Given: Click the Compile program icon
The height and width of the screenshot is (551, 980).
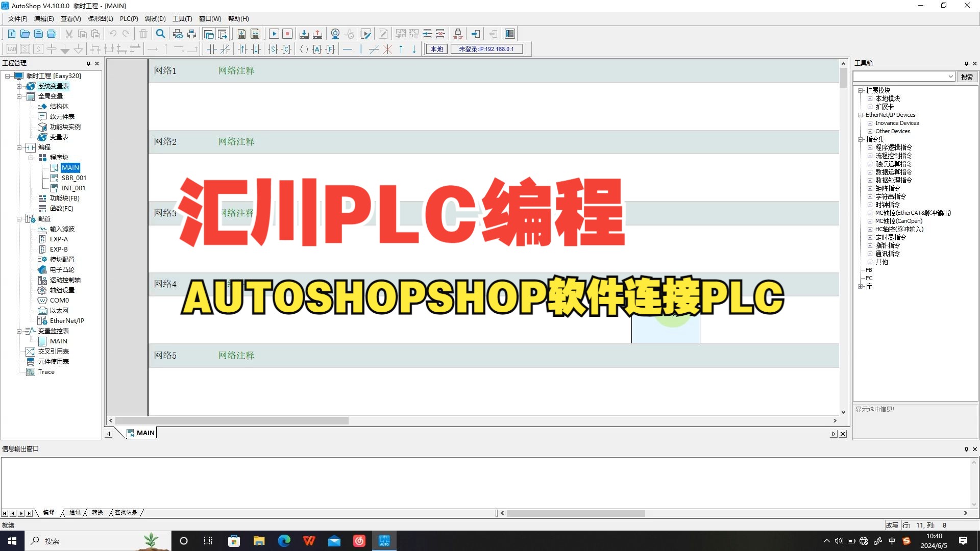Looking at the screenshot, I should coord(241,34).
